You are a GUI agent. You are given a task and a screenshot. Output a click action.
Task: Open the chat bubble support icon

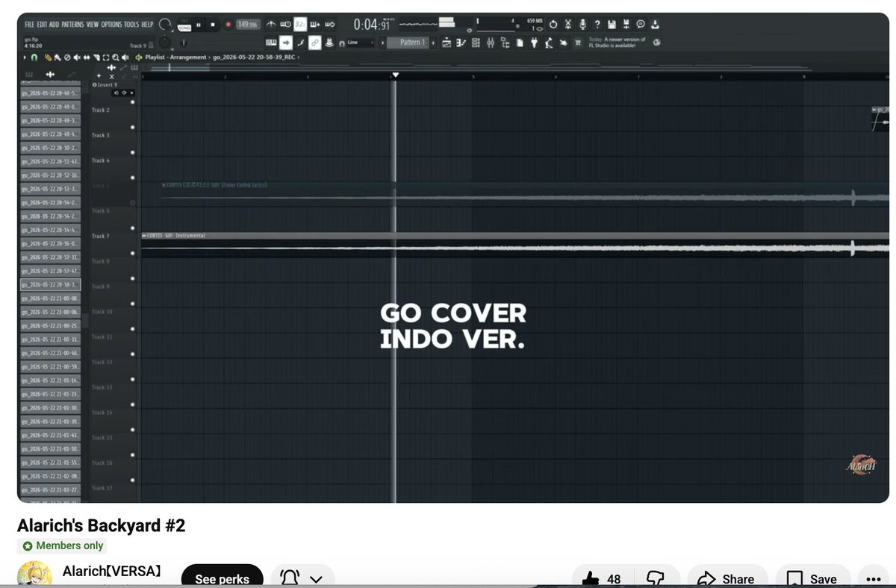[640, 25]
